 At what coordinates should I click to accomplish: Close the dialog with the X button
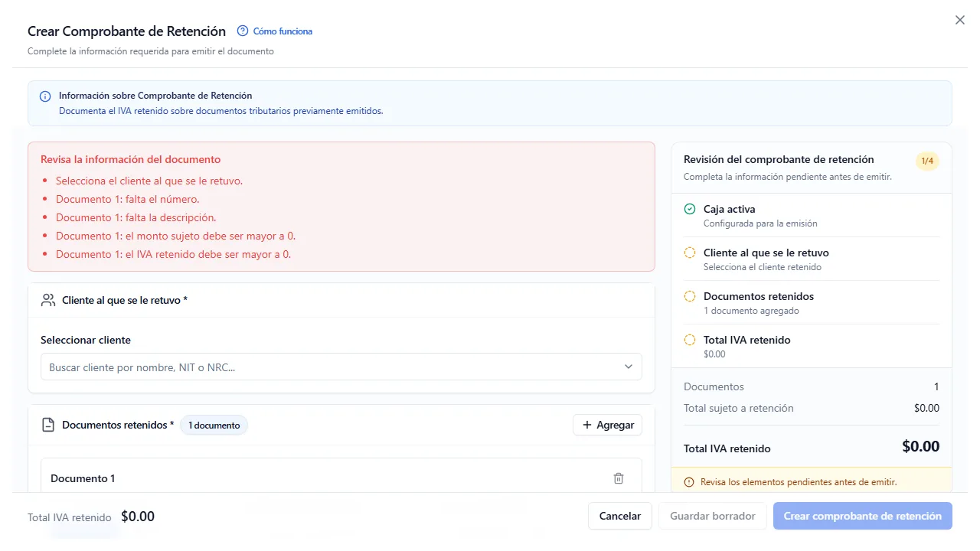[x=960, y=21]
